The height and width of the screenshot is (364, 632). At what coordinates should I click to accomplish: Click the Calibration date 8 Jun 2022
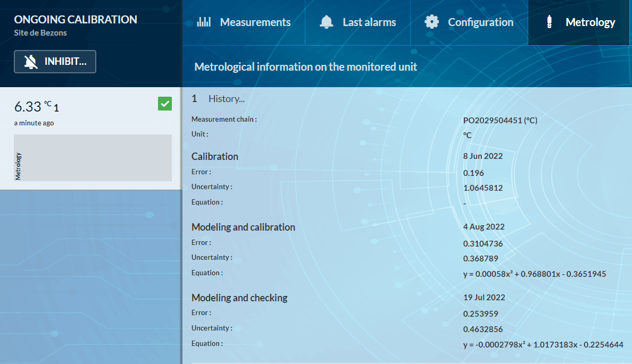(x=483, y=156)
